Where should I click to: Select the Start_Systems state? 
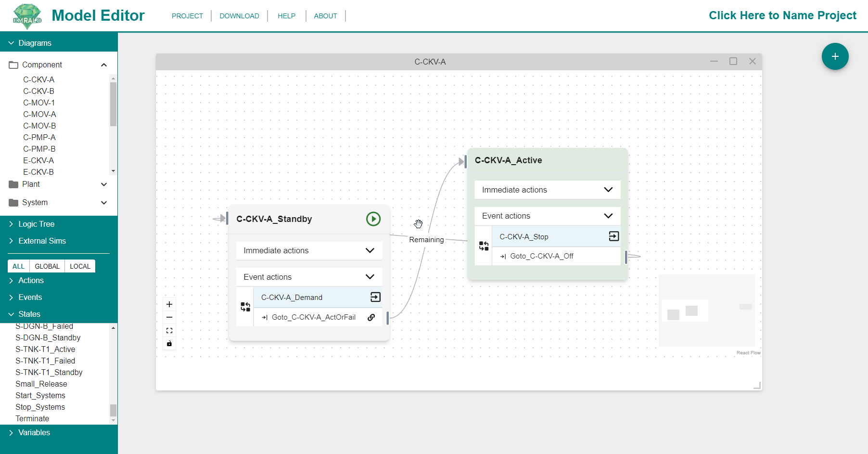click(x=40, y=395)
